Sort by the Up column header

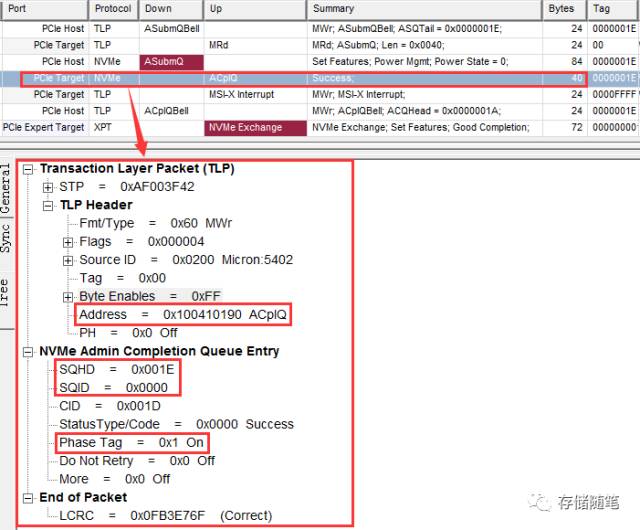coord(255,9)
